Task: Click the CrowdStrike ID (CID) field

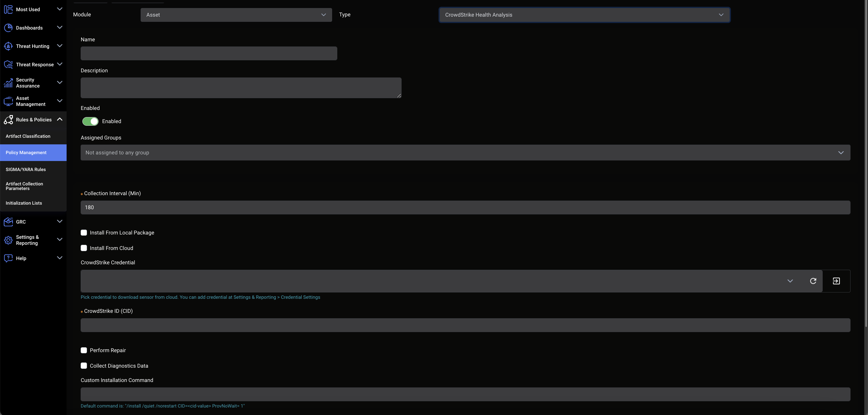Action: click(x=465, y=325)
